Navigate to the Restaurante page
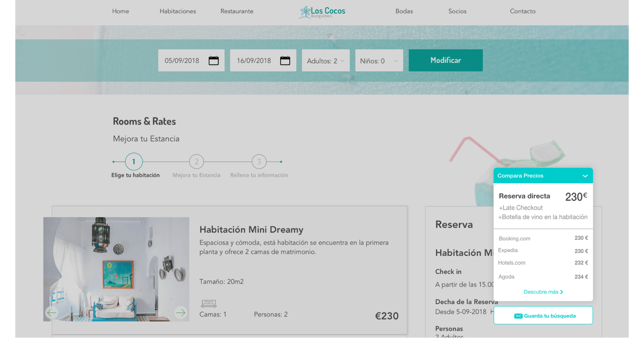This screenshot has width=644, height=338. 237,11
